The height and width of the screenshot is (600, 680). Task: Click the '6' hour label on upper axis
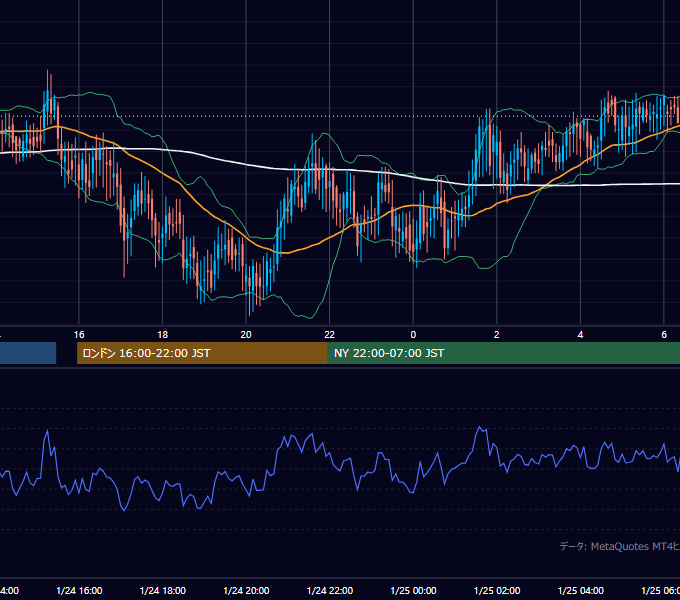tap(664, 335)
